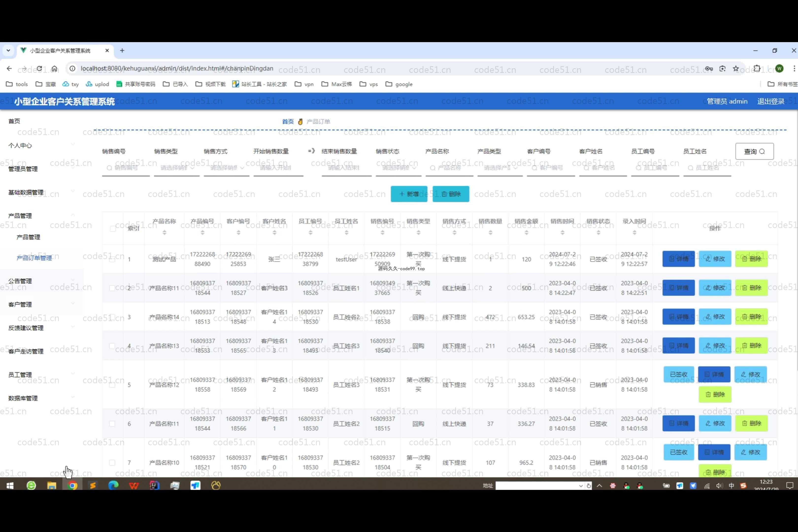The width and height of the screenshot is (798, 532).
Task: Open 销售状态 filter dropdown
Action: pos(399,168)
